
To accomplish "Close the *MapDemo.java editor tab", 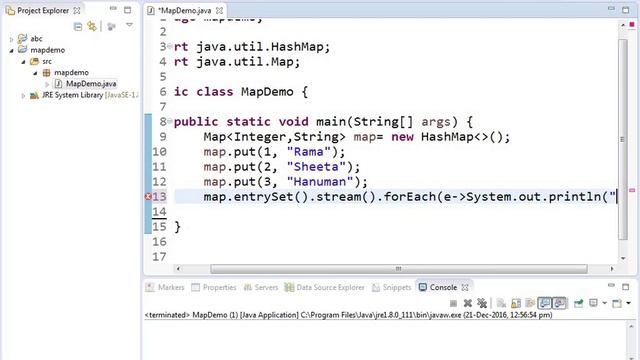I will click(x=220, y=11).
